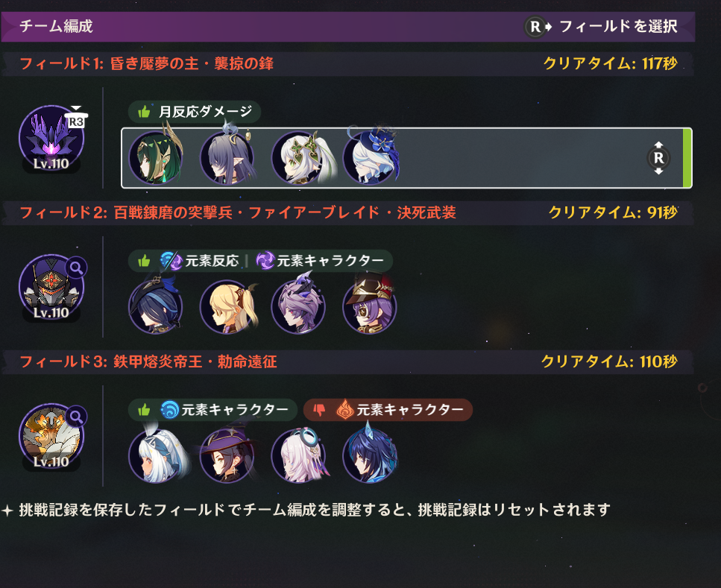Click the dark blue-haired character in Field 3
Screen dimensions: 721x588
[x=370, y=455]
